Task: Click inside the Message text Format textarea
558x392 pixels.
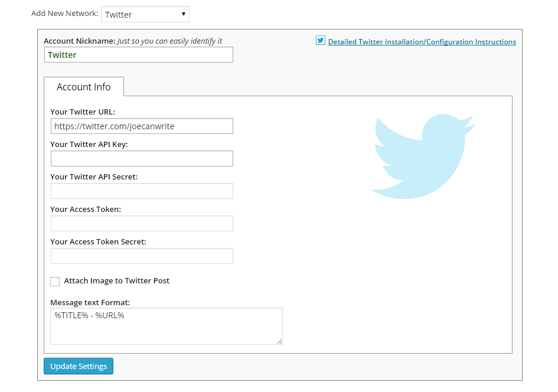Action: click(167, 326)
